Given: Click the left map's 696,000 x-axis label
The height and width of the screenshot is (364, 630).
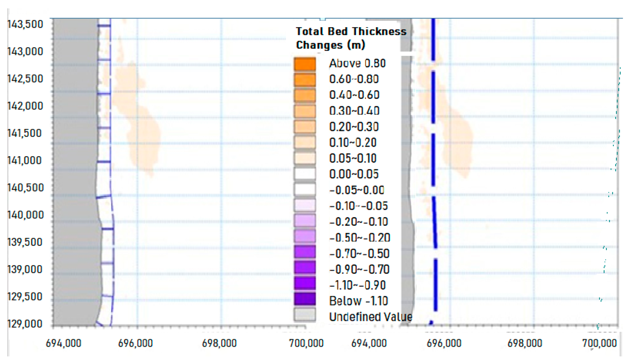Looking at the screenshot, I should pos(135,343).
